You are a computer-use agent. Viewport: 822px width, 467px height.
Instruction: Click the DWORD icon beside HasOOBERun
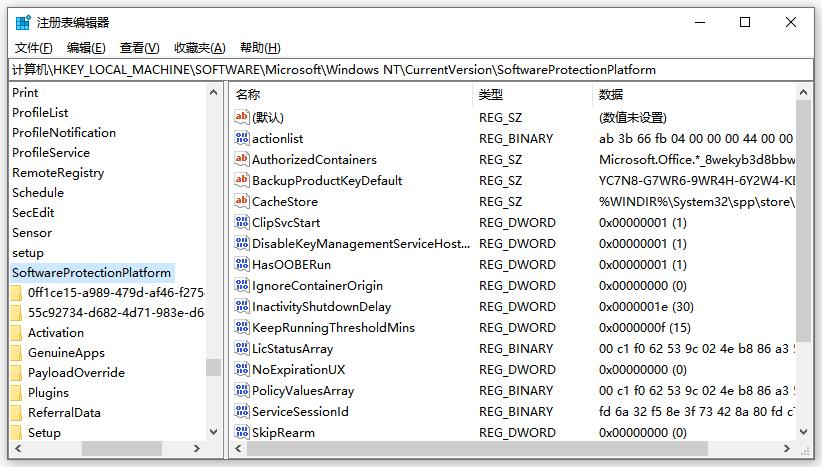coord(241,264)
